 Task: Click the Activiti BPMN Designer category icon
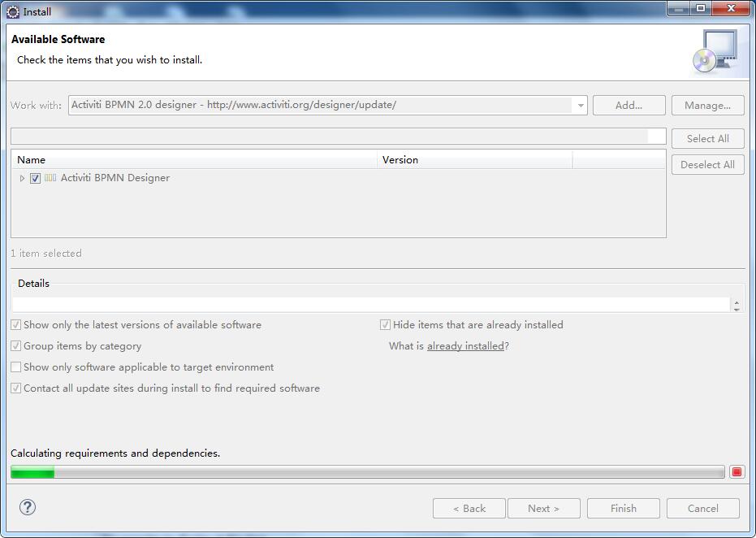click(x=50, y=177)
